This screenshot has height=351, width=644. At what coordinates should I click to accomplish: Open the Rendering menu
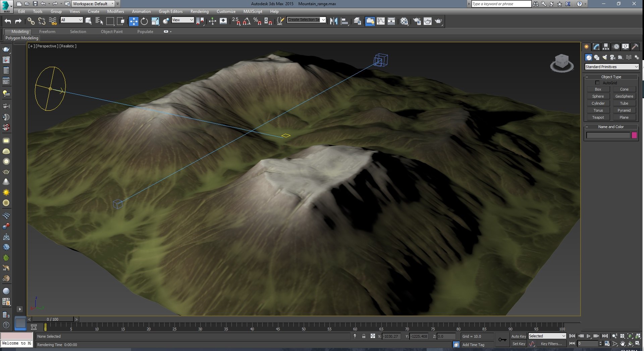point(200,11)
